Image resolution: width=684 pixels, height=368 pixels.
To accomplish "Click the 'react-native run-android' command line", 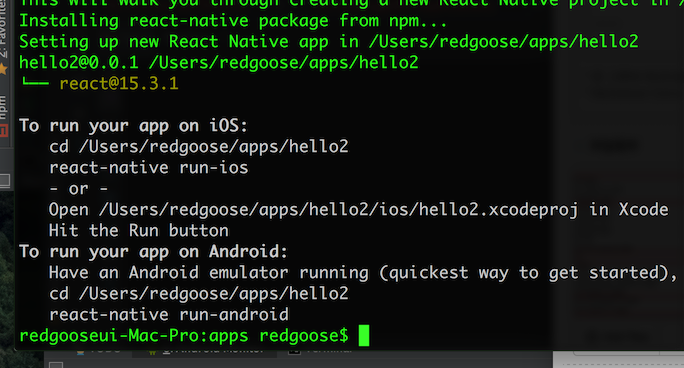I will [169, 314].
